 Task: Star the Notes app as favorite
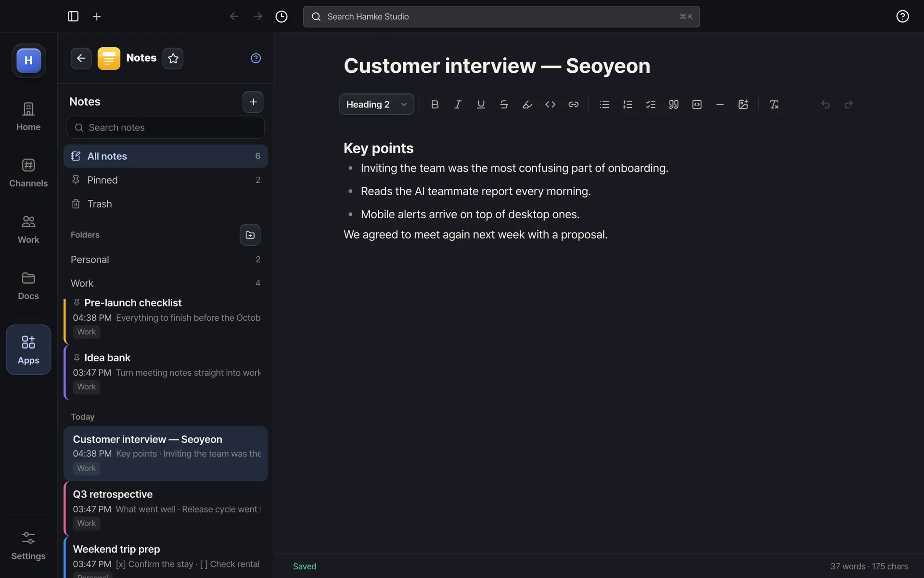(173, 58)
